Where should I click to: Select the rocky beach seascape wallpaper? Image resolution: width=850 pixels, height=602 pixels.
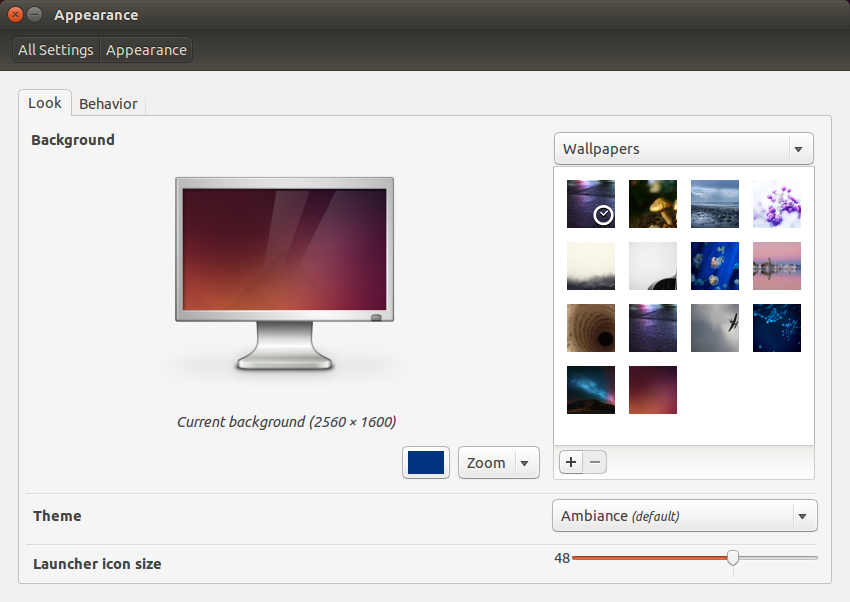[714, 204]
